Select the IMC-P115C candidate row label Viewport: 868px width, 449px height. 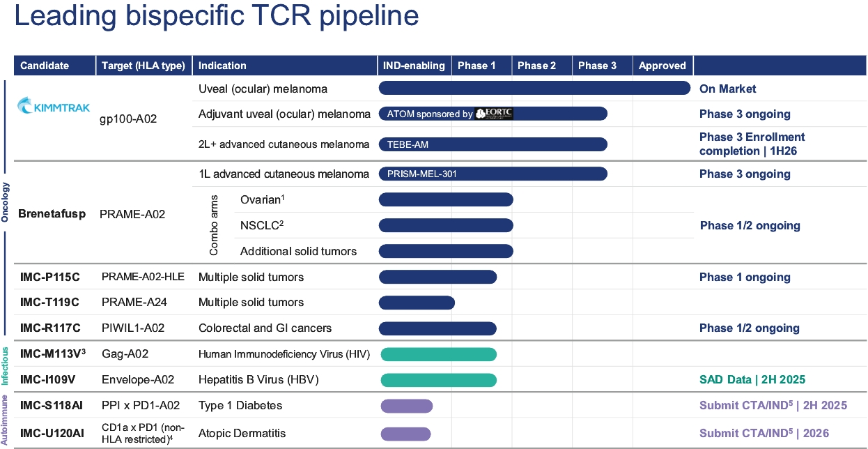point(50,277)
